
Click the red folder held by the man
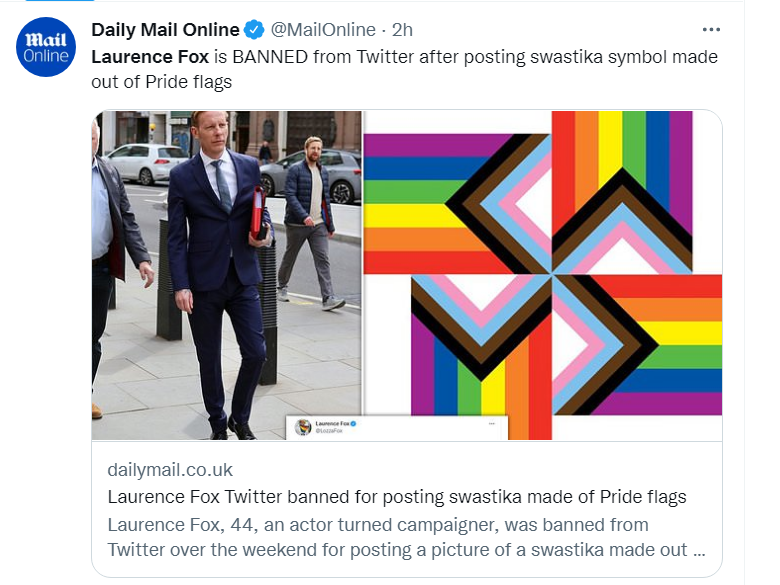[x=259, y=211]
